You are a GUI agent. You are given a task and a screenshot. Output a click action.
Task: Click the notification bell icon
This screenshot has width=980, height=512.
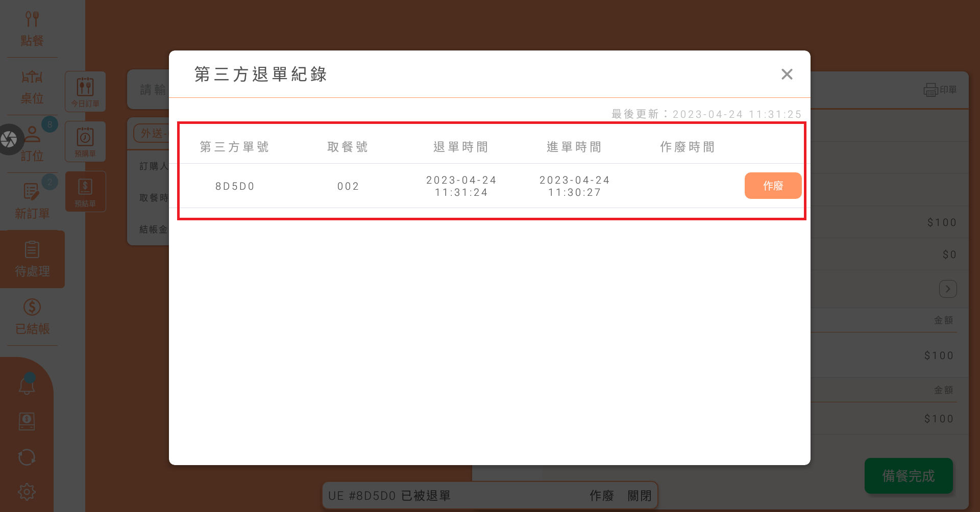pyautogui.click(x=27, y=385)
